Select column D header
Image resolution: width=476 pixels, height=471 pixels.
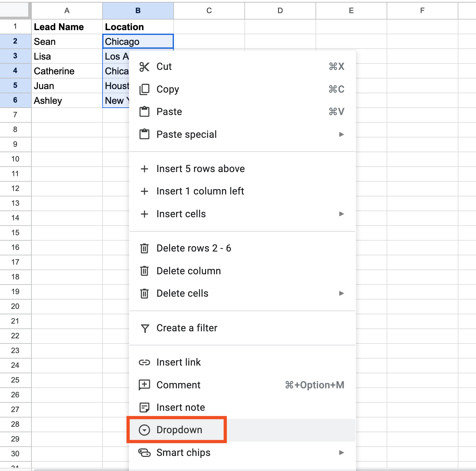click(280, 11)
